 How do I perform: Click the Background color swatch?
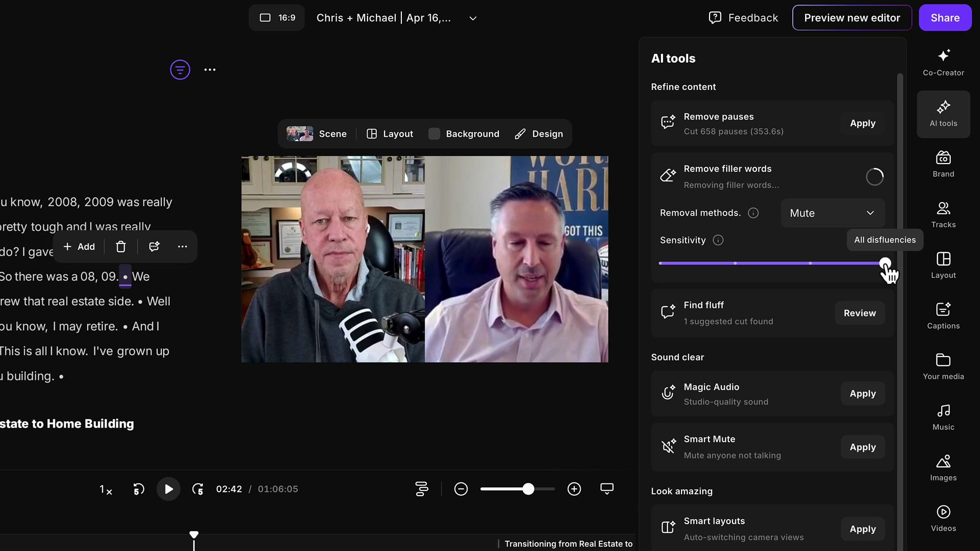pyautogui.click(x=434, y=134)
